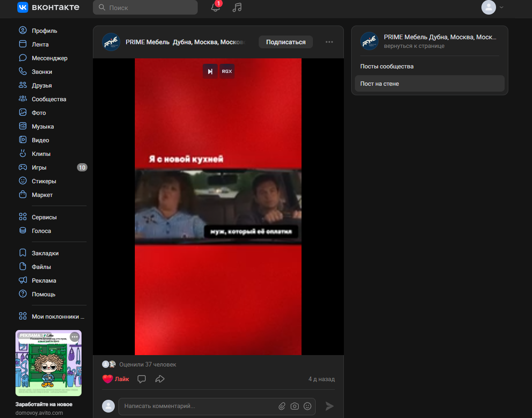This screenshot has width=532, height=418.
Task: Open emoji picker in comment field
Action: coord(307,406)
